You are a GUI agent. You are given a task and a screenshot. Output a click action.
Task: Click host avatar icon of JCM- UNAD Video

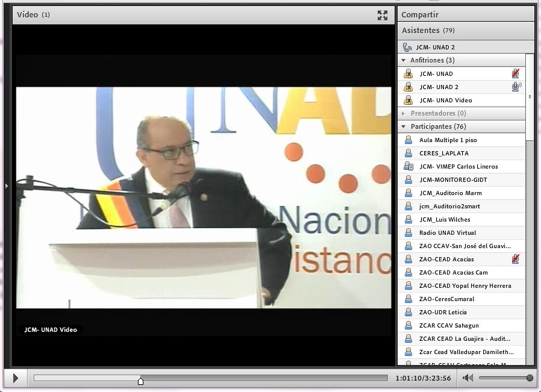(x=408, y=100)
